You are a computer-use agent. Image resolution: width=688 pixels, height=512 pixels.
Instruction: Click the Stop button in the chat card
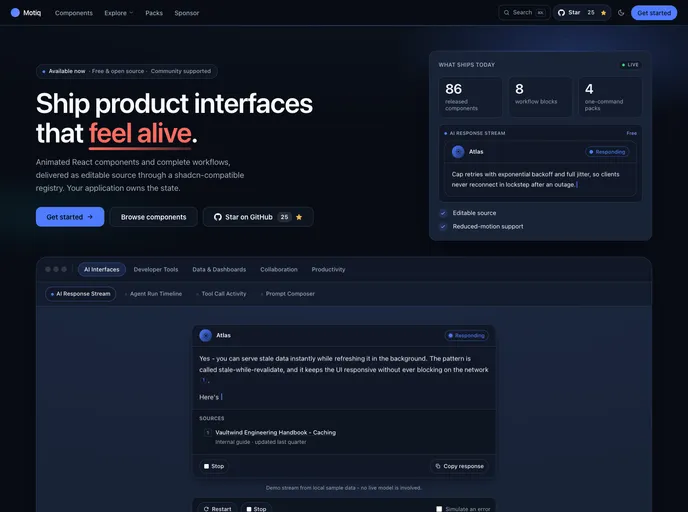[x=214, y=466]
